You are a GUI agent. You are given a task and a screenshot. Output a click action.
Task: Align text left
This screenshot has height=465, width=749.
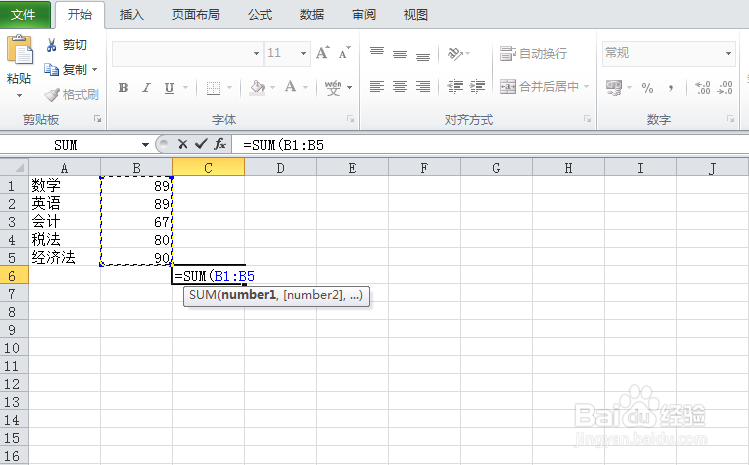click(x=377, y=87)
